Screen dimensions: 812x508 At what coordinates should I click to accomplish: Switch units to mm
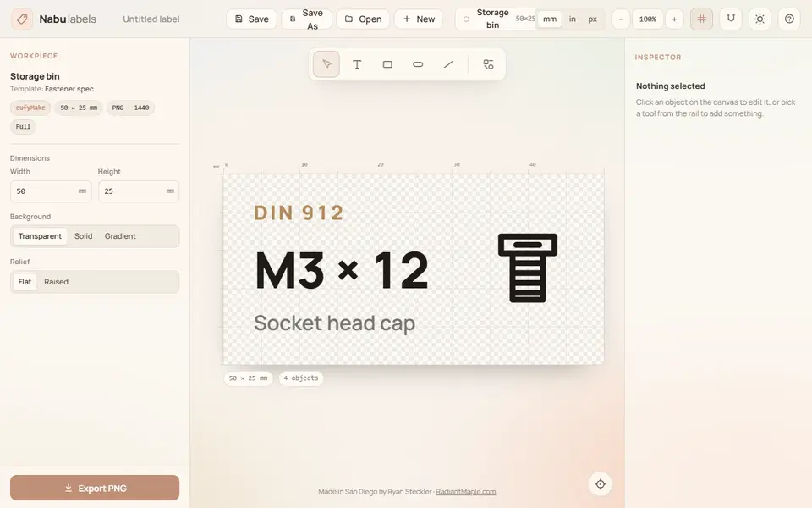pos(550,19)
